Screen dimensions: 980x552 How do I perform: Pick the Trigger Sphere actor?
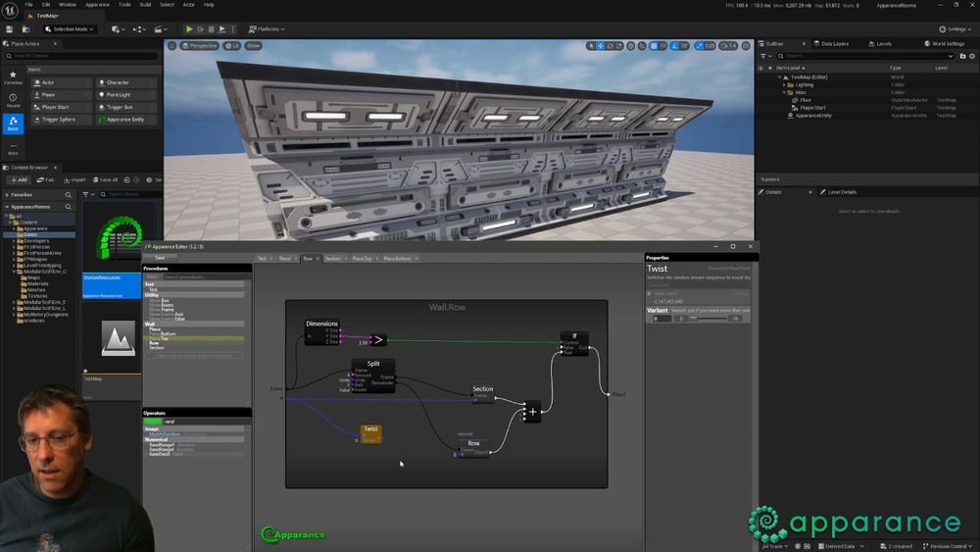click(x=61, y=120)
